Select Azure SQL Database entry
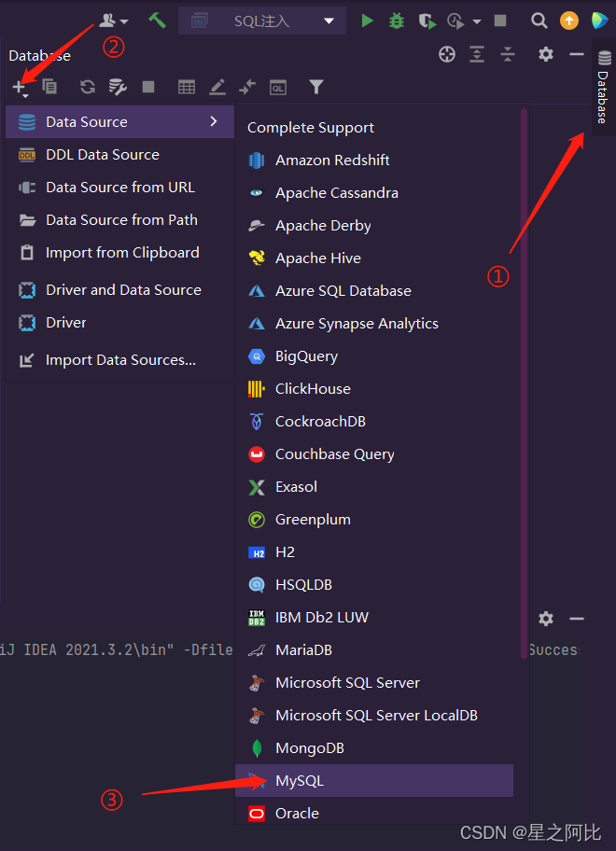 pos(374,291)
